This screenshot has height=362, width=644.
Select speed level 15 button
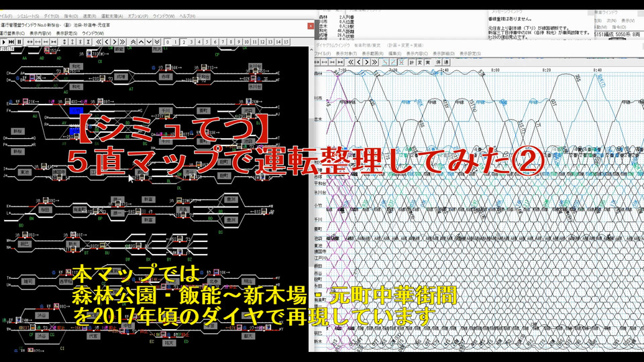286,42
